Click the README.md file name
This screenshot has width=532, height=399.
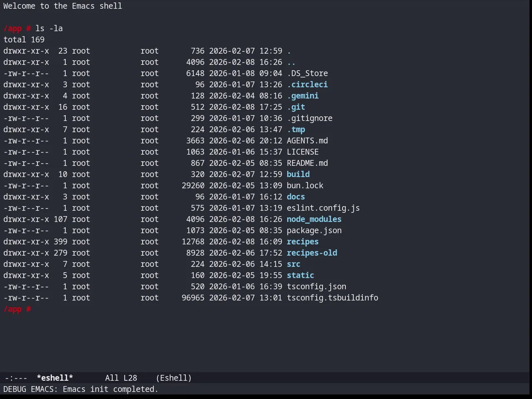[307, 163]
